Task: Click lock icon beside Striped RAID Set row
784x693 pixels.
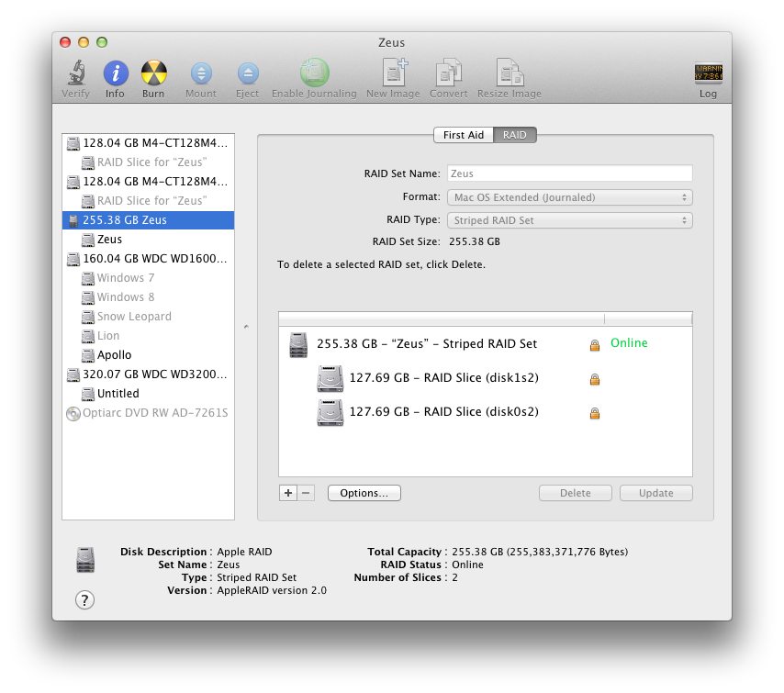Action: pyautogui.click(x=595, y=345)
